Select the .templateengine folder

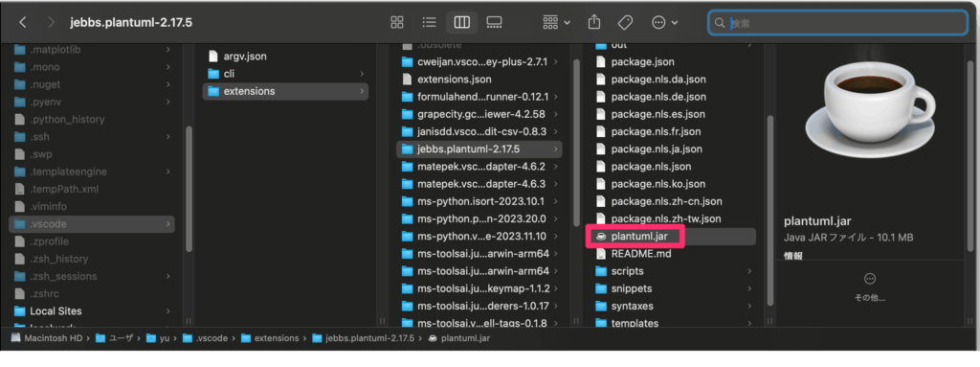click(92, 171)
